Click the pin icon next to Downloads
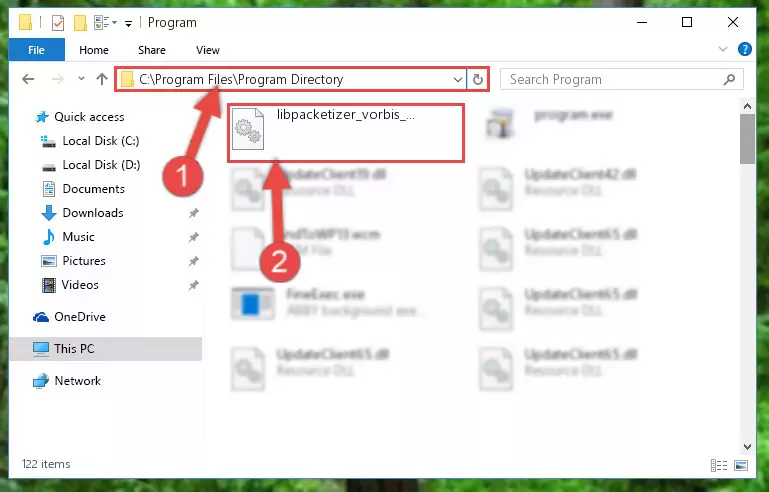The width and height of the screenshot is (769, 492). tap(194, 213)
